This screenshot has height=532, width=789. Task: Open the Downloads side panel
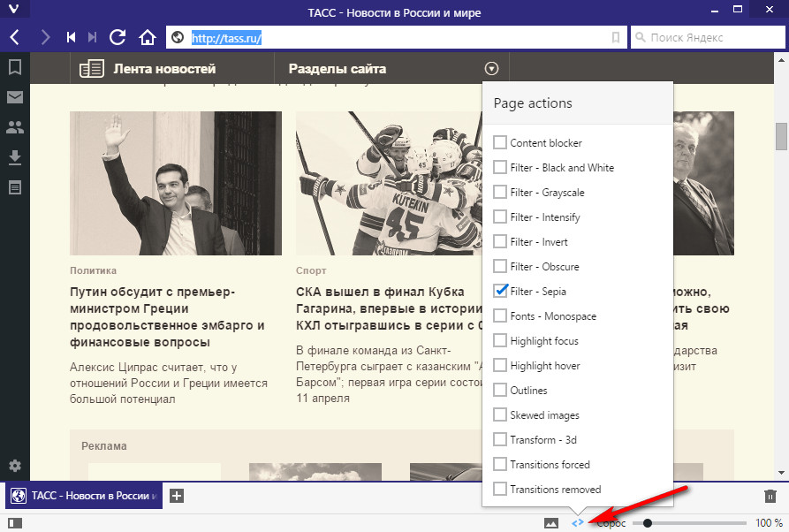[15, 157]
